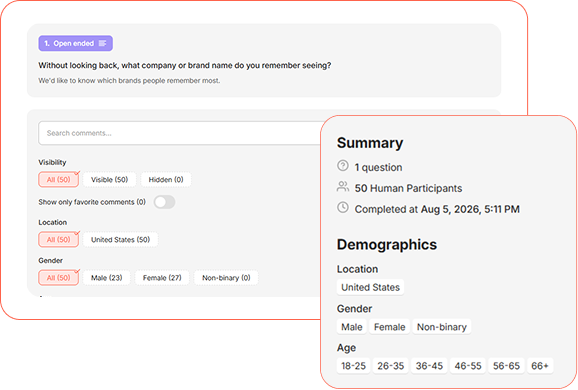Click the Open ended question type badge

pos(76,43)
